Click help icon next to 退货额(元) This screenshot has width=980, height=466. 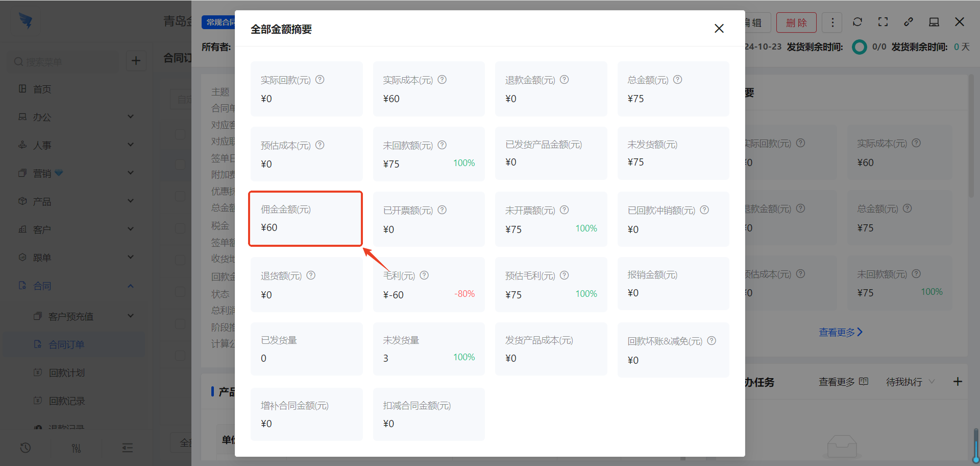coord(311,275)
